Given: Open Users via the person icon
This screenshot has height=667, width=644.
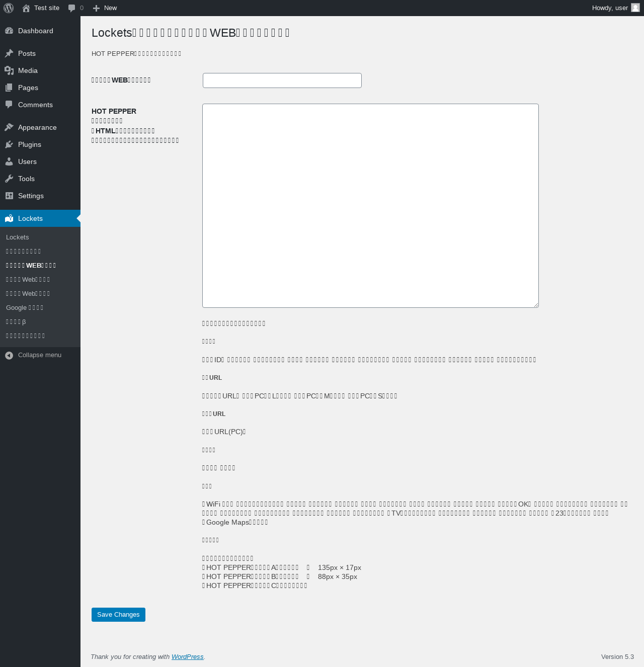Looking at the screenshot, I should [9, 161].
